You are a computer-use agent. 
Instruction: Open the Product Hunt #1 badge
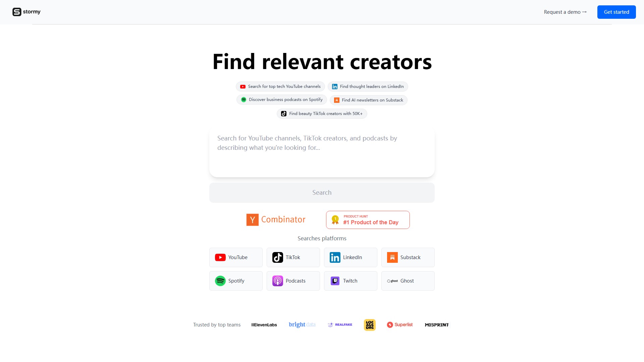(x=368, y=220)
